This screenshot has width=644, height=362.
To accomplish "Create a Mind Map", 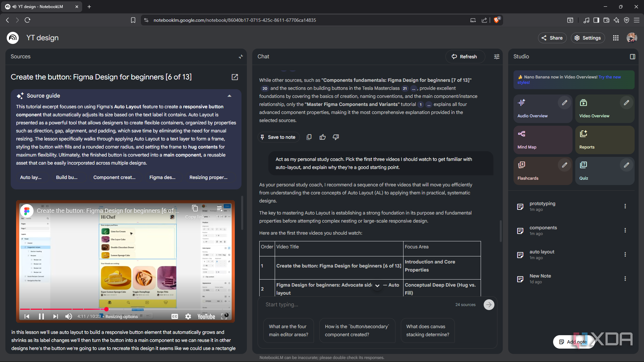I will pyautogui.click(x=543, y=140).
